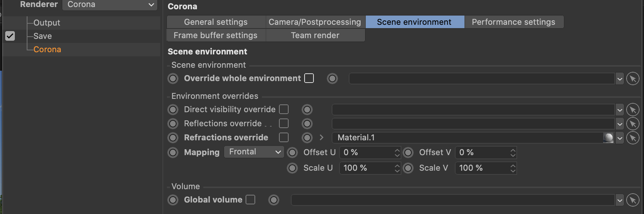Open the Camera/Postprocessing tab
The width and height of the screenshot is (644, 214).
(315, 22)
